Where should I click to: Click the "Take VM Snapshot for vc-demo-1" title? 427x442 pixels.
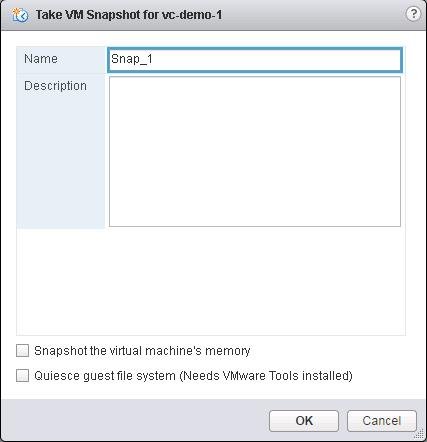129,15
